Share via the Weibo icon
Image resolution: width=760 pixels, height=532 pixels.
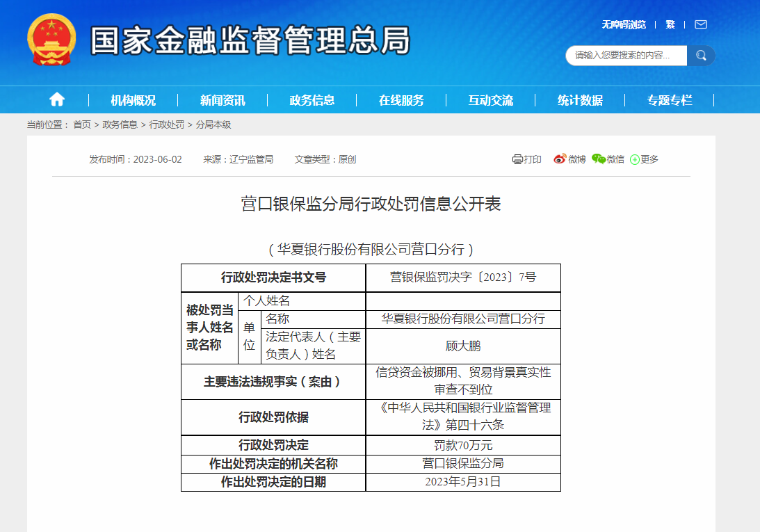pyautogui.click(x=560, y=159)
